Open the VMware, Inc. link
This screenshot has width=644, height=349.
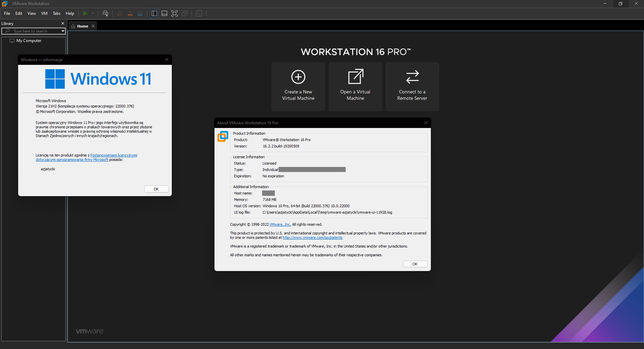[280, 224]
